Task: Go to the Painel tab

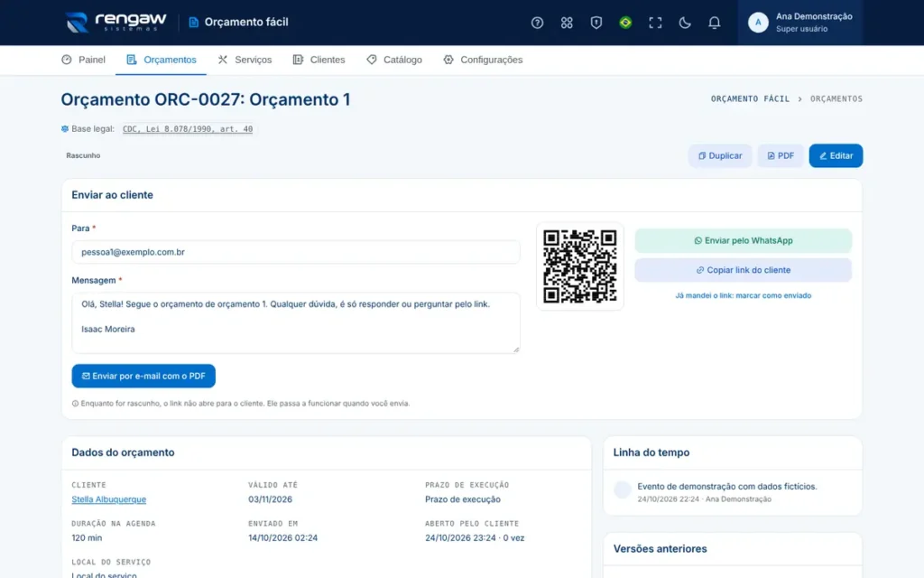Action: [84, 60]
